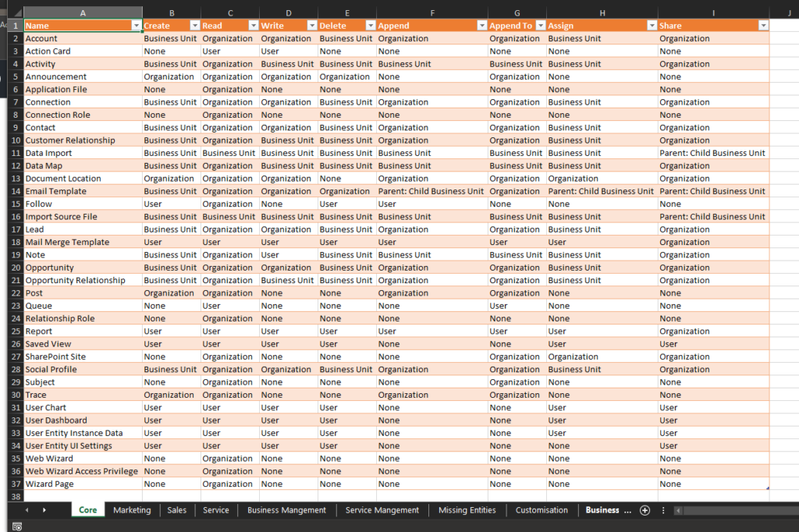Open the Share column filter dropdown
The height and width of the screenshot is (532, 799).
coord(763,26)
